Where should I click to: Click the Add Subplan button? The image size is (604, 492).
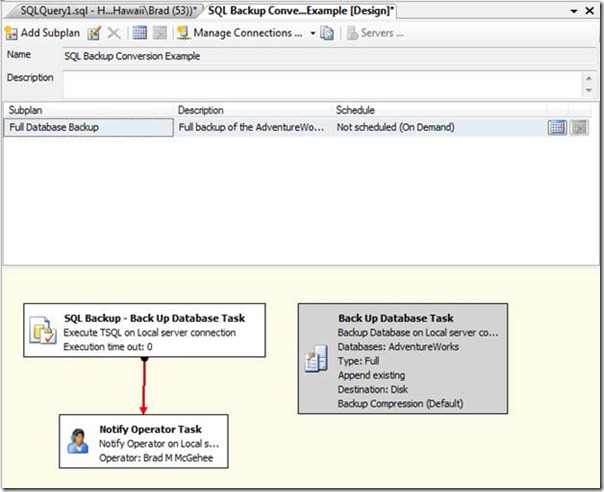[x=42, y=33]
